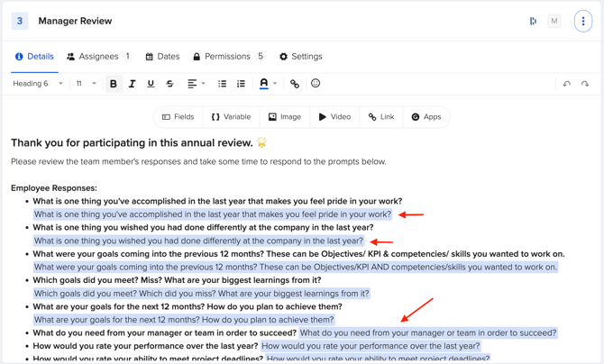Apply strikethrough formatting
This screenshot has height=364, width=604.
click(x=169, y=84)
